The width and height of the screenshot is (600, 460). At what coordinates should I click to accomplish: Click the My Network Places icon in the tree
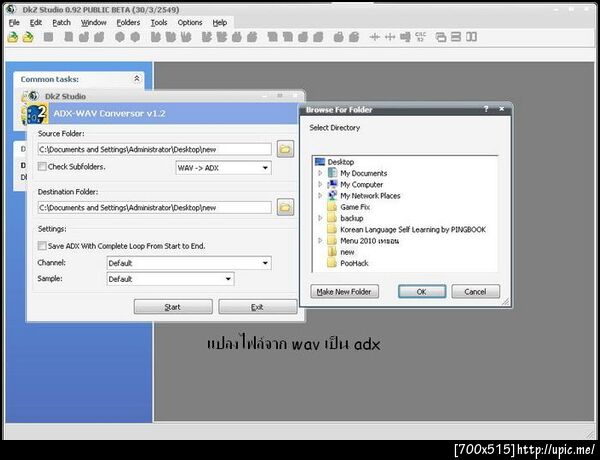tap(332, 196)
